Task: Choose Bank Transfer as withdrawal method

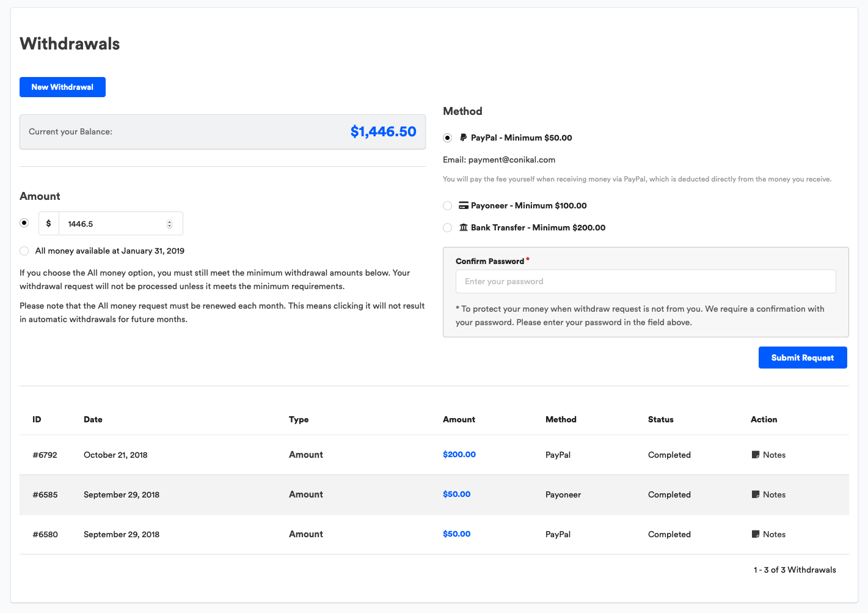Action: click(x=447, y=227)
